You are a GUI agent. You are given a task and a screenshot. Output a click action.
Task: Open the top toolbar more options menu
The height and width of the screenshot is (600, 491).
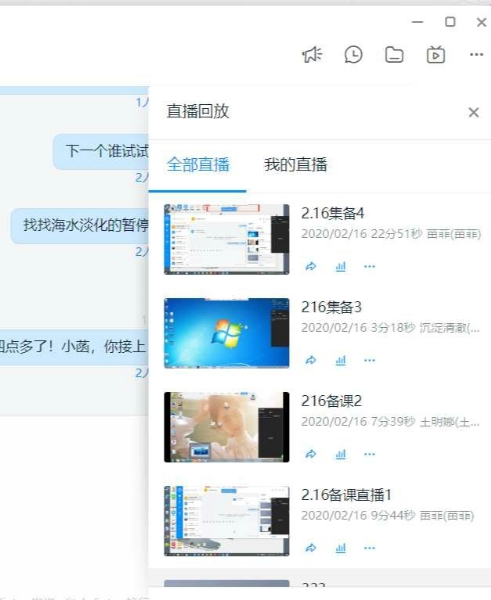tap(476, 55)
